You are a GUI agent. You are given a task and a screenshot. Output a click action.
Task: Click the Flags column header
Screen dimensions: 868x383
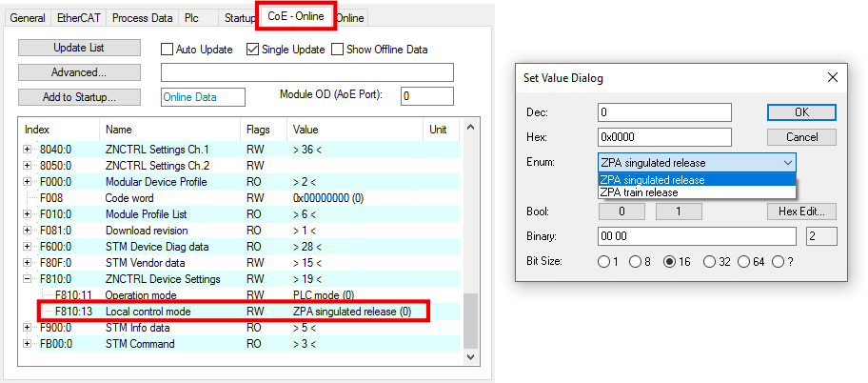point(263,130)
